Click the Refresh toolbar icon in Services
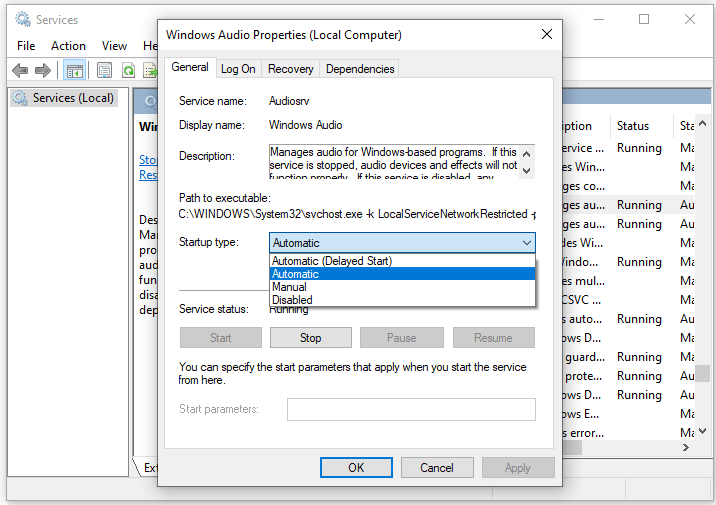This screenshot has width=716, height=505. point(128,71)
